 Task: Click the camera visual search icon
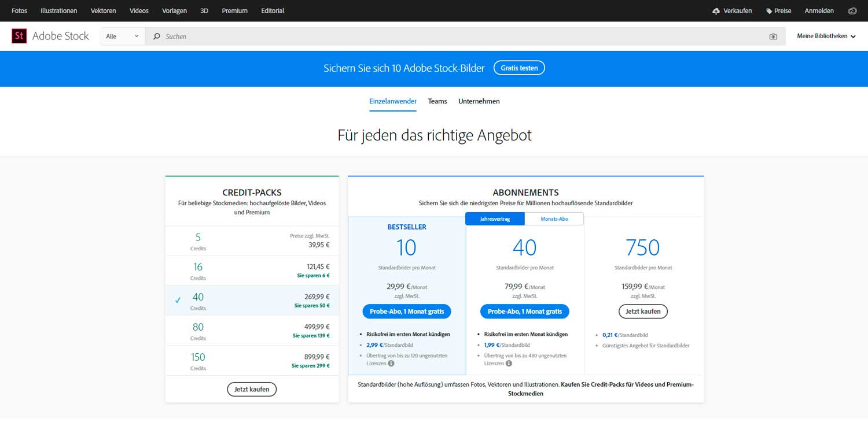coord(773,36)
